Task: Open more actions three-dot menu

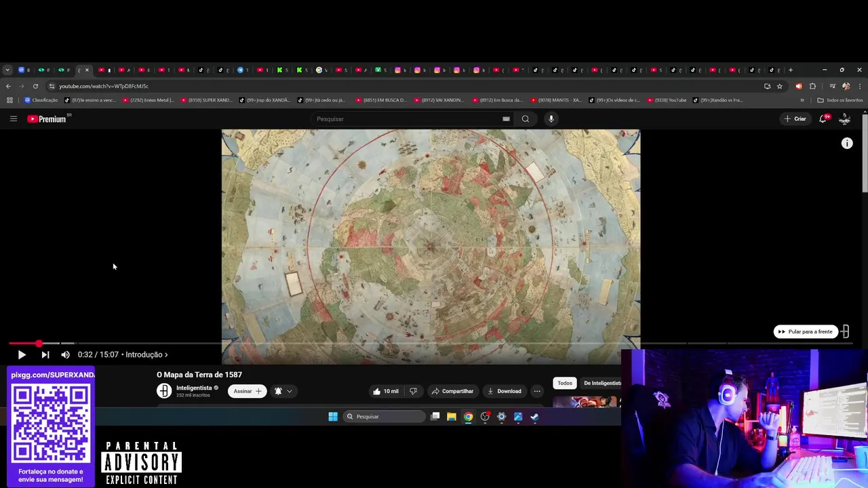Action: tap(537, 391)
